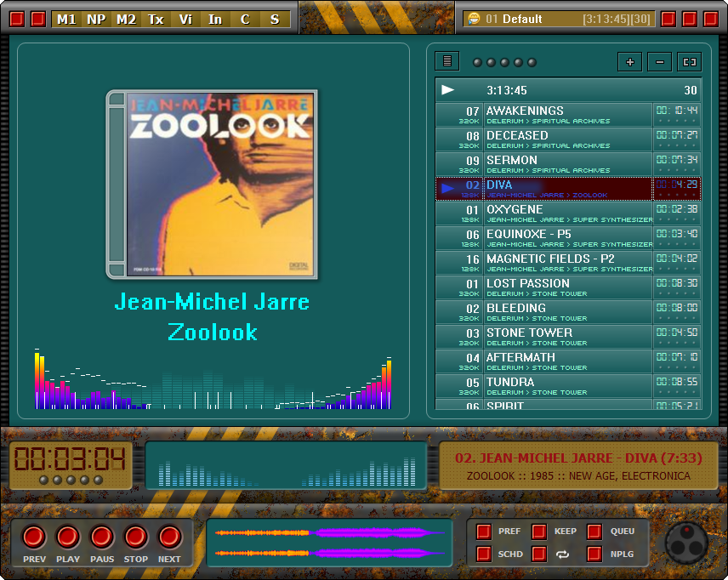
Task: Toggle the SCHD option
Action: 484,554
